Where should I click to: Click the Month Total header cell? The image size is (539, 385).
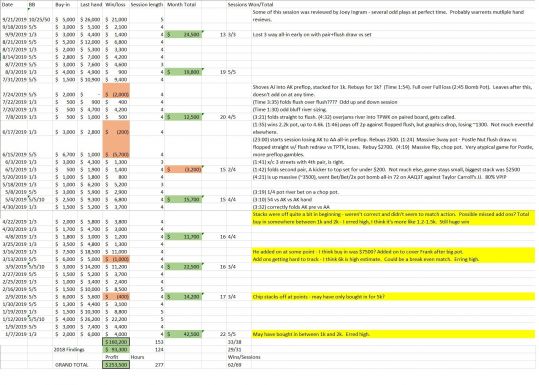pyautogui.click(x=183, y=5)
